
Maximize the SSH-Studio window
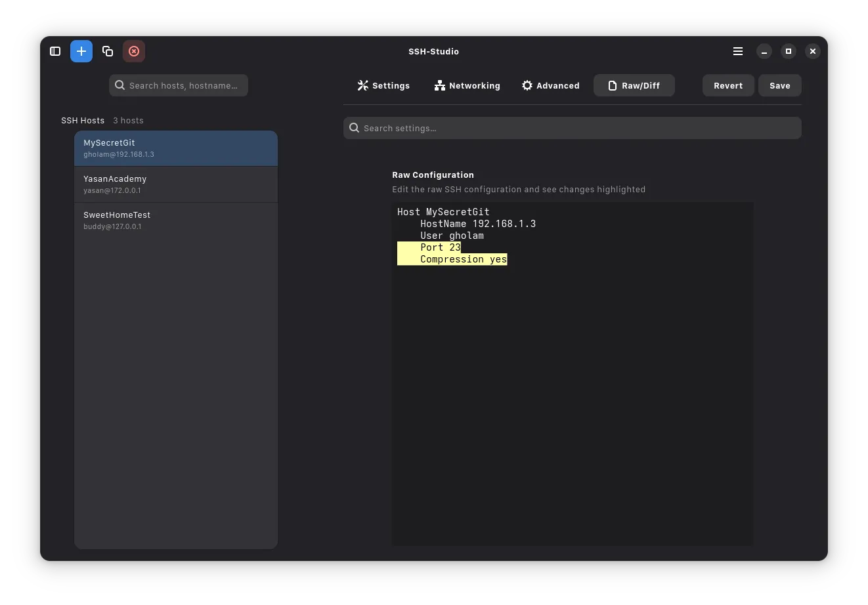point(789,51)
